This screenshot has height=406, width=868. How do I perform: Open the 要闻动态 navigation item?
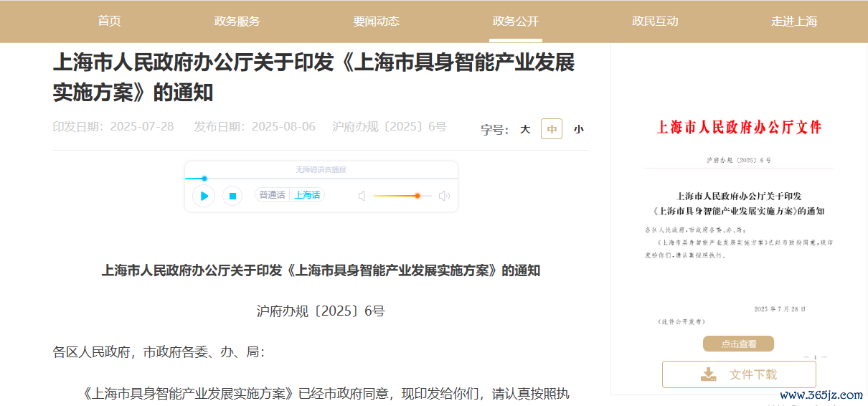pos(376,22)
